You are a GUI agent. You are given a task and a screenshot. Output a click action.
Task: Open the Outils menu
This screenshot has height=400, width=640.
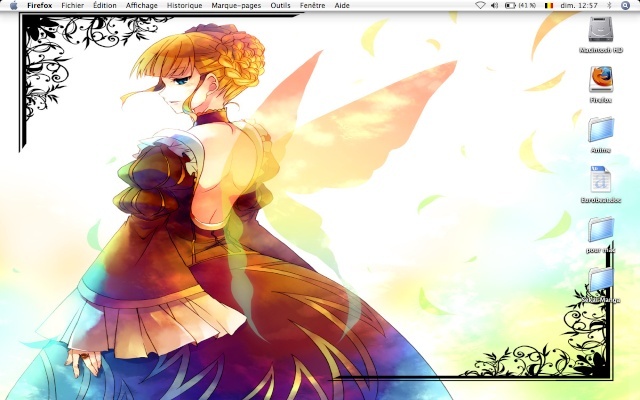pos(280,5)
